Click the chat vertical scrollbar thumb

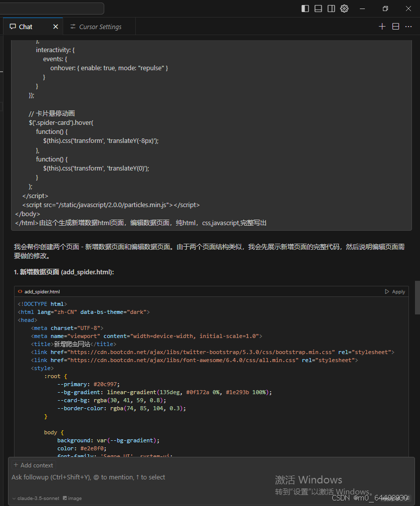point(417,297)
